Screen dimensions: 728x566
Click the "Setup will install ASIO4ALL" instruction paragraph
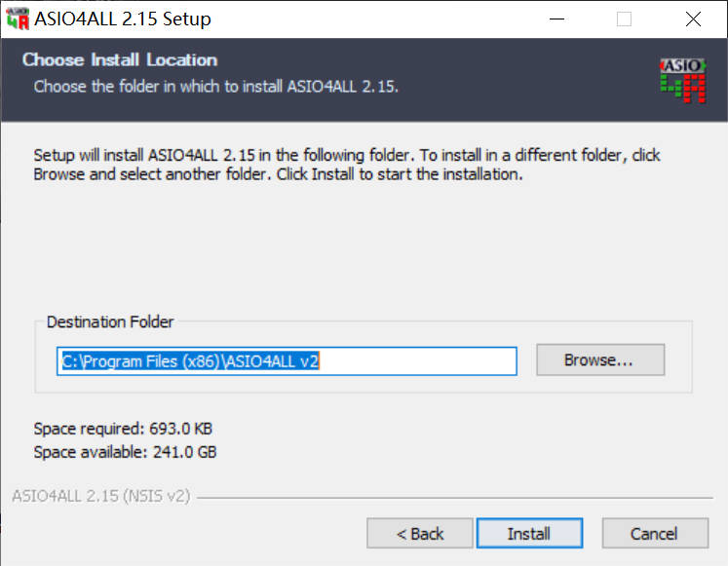click(347, 166)
